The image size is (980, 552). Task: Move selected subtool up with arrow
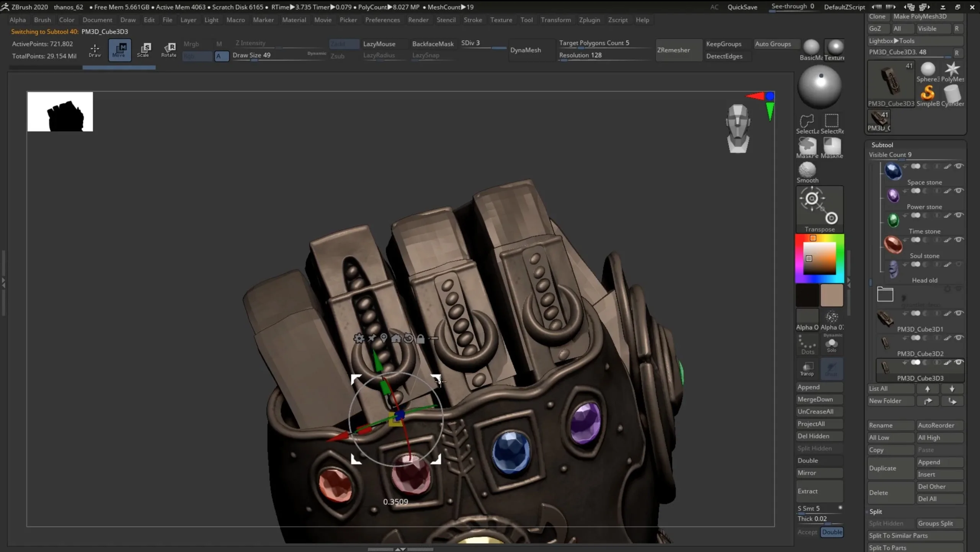(927, 389)
